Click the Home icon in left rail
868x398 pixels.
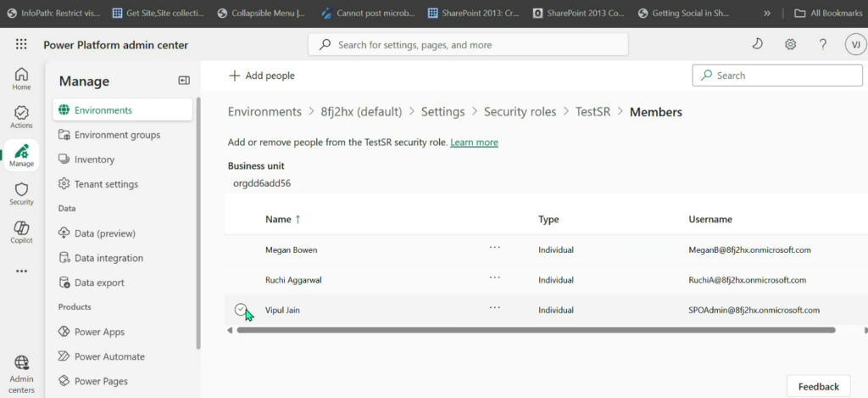tap(21, 78)
